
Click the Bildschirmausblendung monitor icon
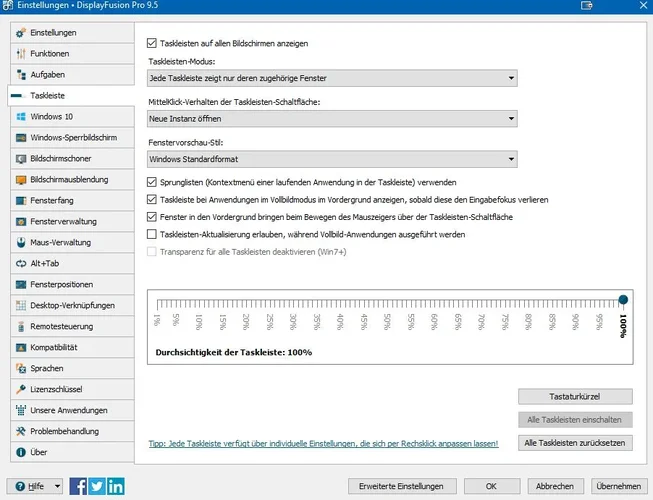pos(21,180)
